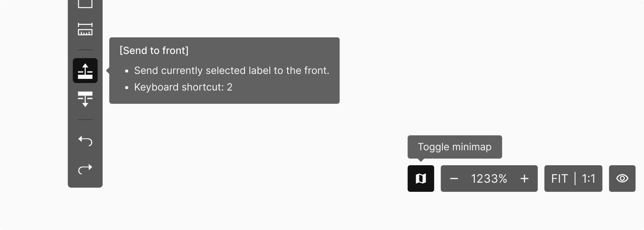Screen dimensions: 644x230
Task: Click the 'Keyboard shortcut: 2' tooltip line
Action: click(183, 87)
